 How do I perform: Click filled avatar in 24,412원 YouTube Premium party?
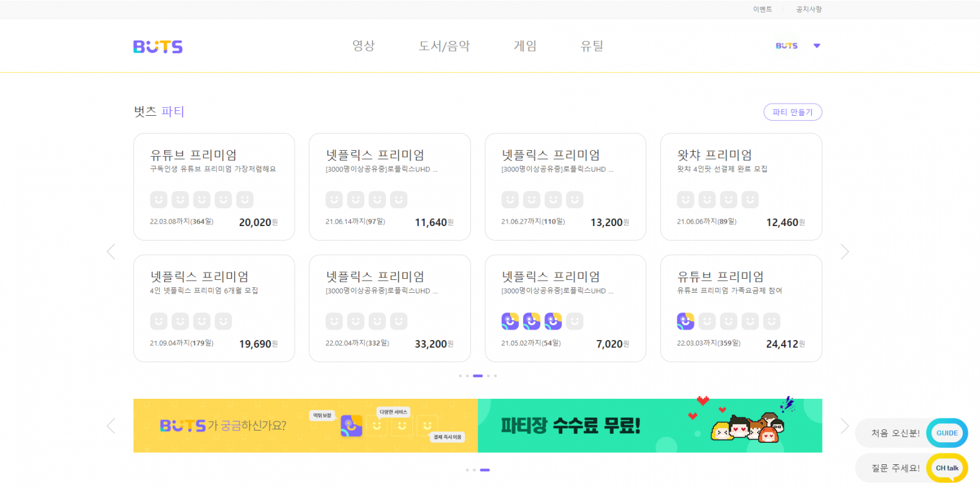[685, 321]
